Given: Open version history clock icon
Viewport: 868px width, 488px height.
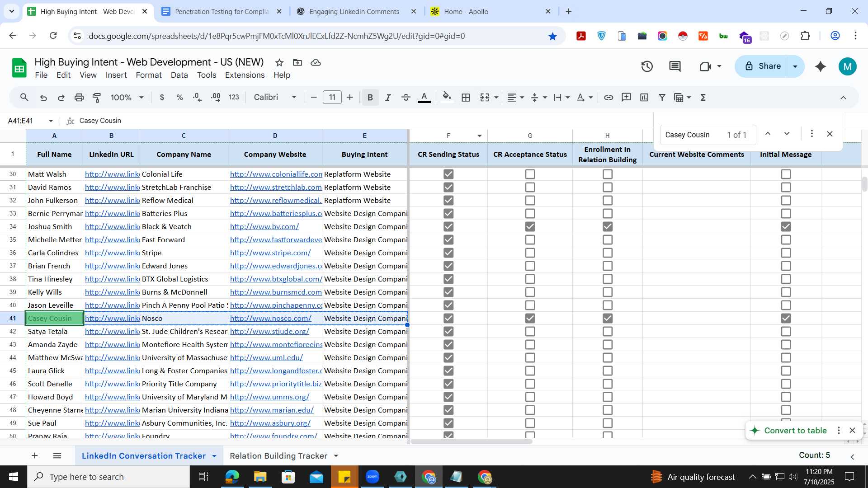Looking at the screenshot, I should pos(647,66).
